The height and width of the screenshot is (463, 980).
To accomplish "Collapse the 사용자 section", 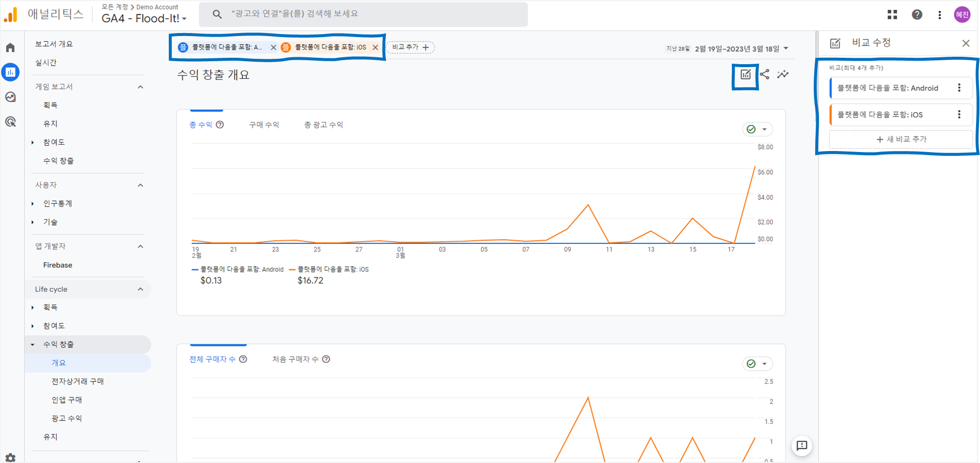I will click(141, 185).
